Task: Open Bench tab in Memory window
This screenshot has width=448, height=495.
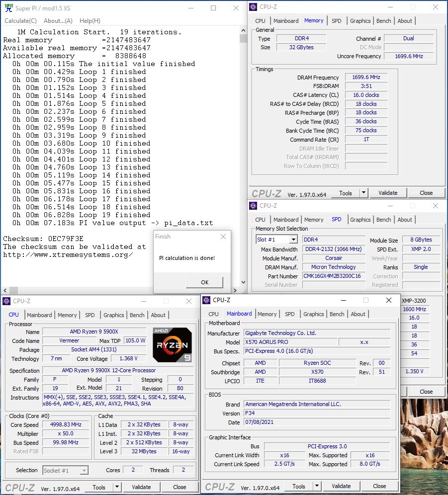Action: (383, 21)
